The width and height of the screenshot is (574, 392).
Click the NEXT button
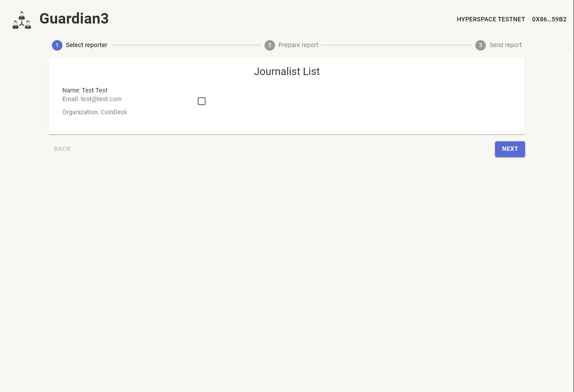click(510, 149)
